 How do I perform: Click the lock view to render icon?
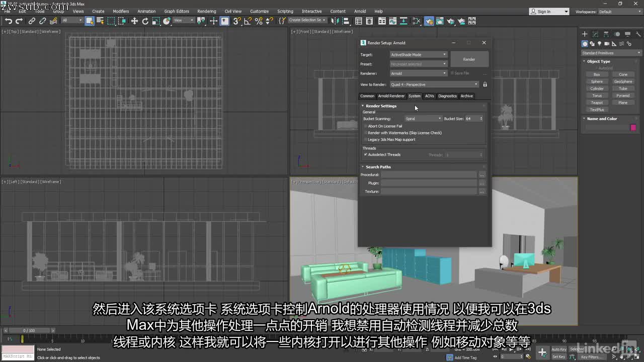click(485, 84)
